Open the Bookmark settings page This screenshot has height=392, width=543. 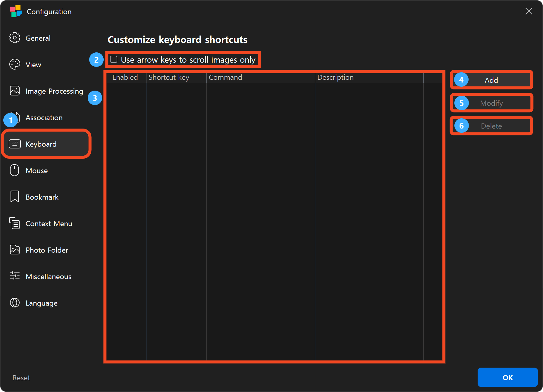(45, 197)
